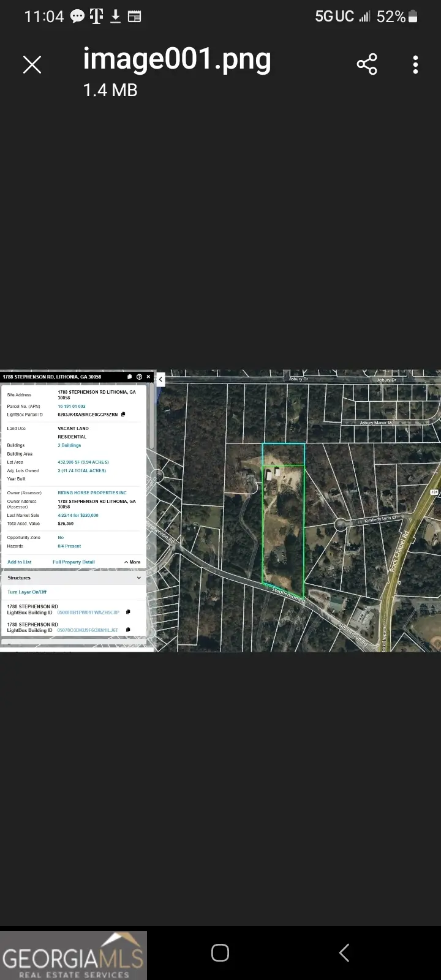The width and height of the screenshot is (441, 980).
Task: Open the 2 Buildings link
Action: pos(69,445)
